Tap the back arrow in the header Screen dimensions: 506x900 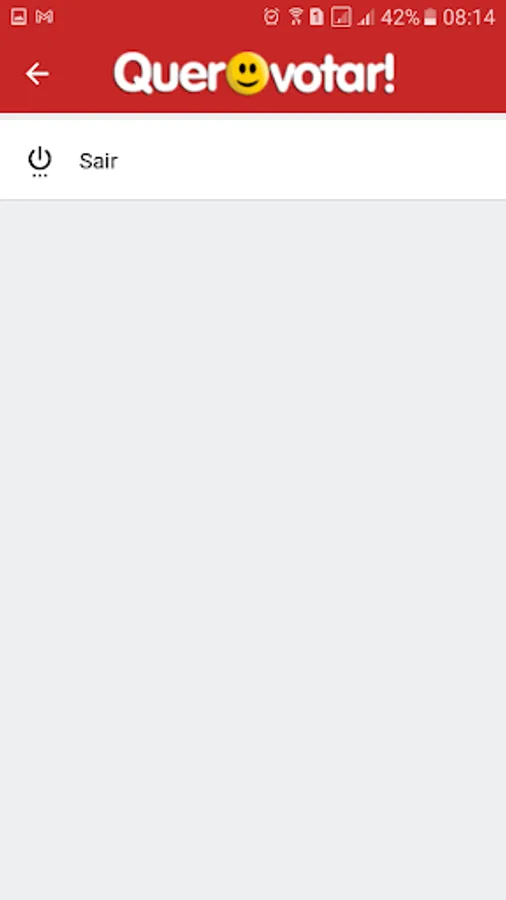(37, 74)
